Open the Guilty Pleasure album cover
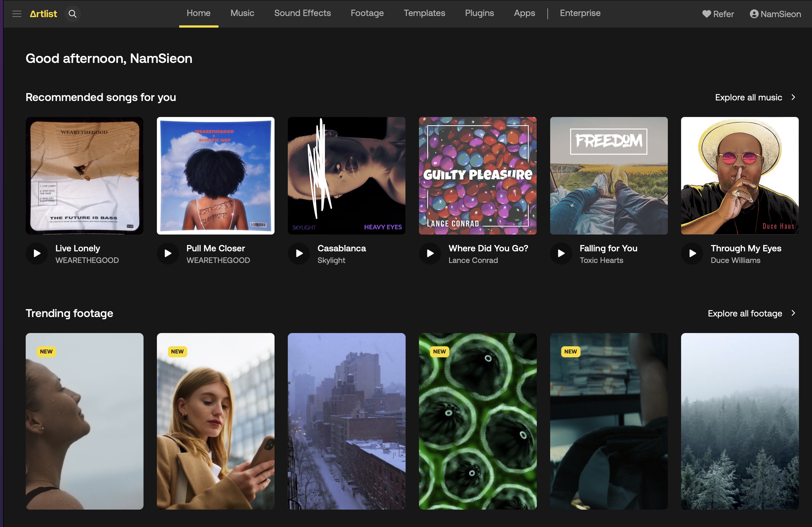 [477, 175]
